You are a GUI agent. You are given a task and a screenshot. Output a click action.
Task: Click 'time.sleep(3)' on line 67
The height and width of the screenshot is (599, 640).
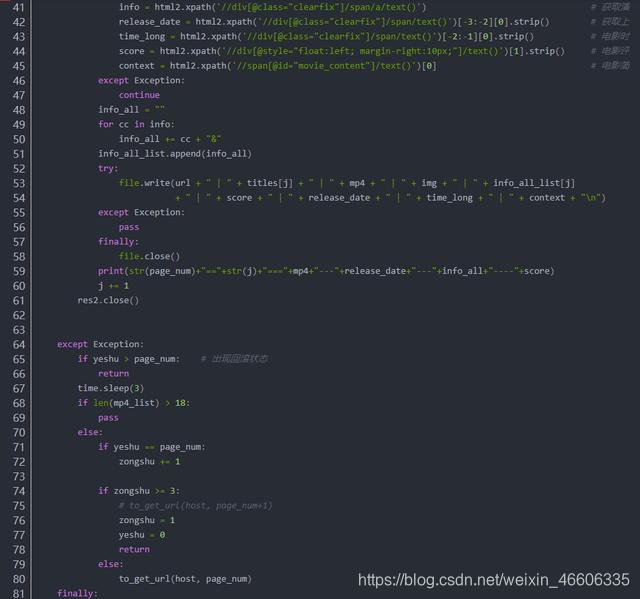(111, 388)
